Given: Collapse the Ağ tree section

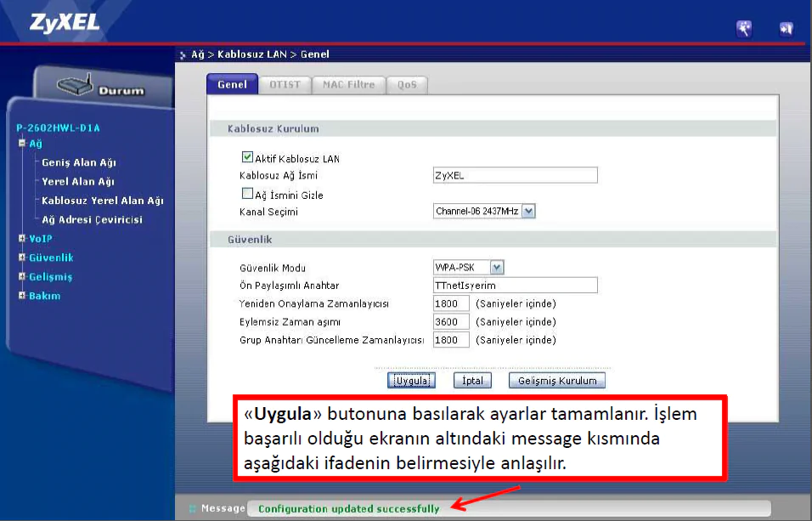Looking at the screenshot, I should click(x=22, y=144).
